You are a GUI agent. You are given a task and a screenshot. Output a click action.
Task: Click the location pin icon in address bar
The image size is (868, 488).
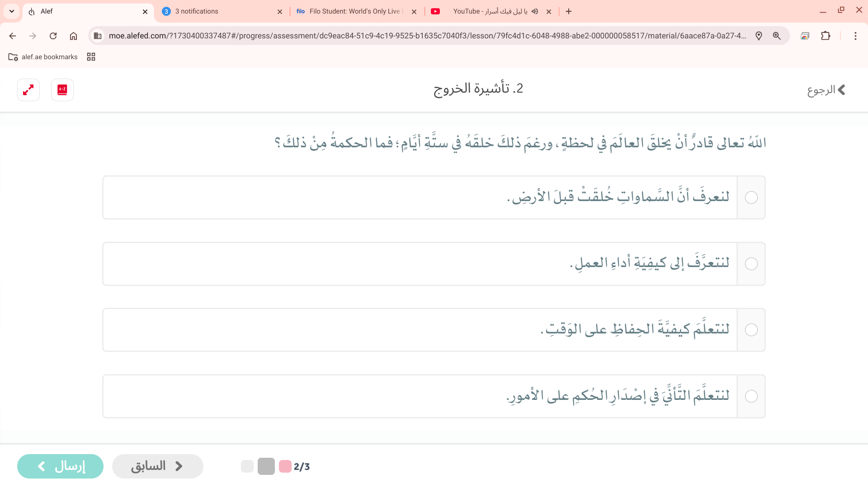[759, 36]
